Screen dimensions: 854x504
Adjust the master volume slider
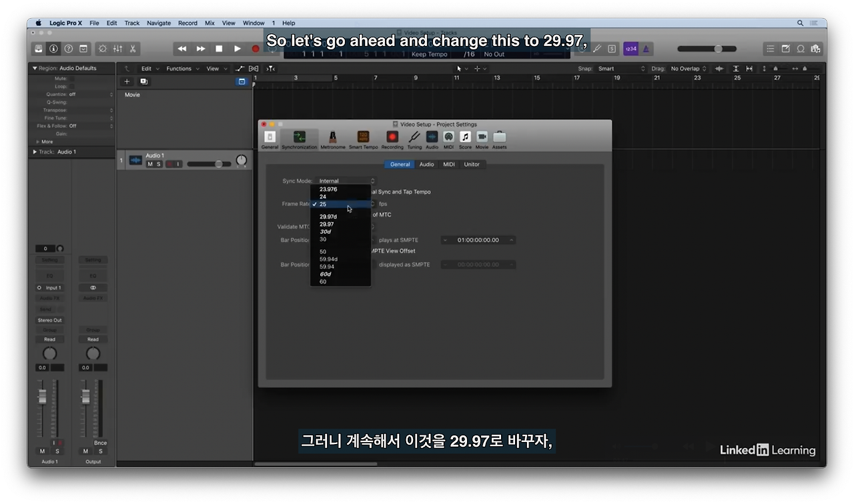click(x=707, y=49)
